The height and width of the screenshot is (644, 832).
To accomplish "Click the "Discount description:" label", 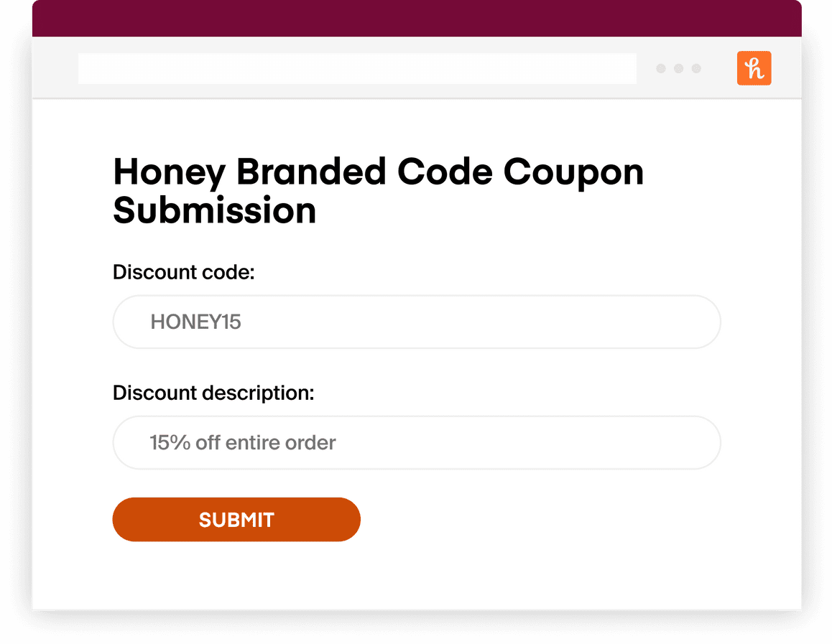I will [x=213, y=393].
